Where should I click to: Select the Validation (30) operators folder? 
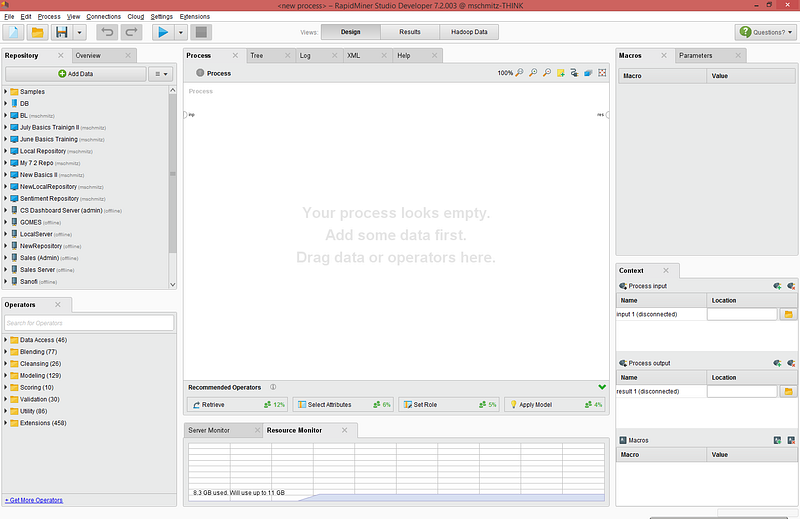39,399
